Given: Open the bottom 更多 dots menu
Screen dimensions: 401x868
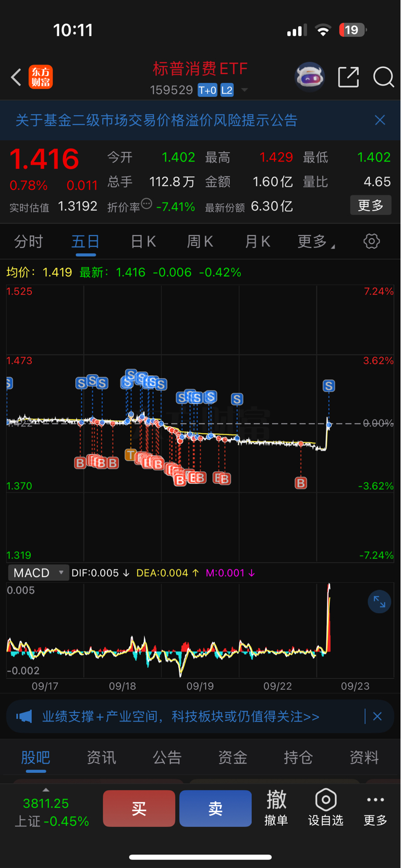Looking at the screenshot, I should coord(375,808).
